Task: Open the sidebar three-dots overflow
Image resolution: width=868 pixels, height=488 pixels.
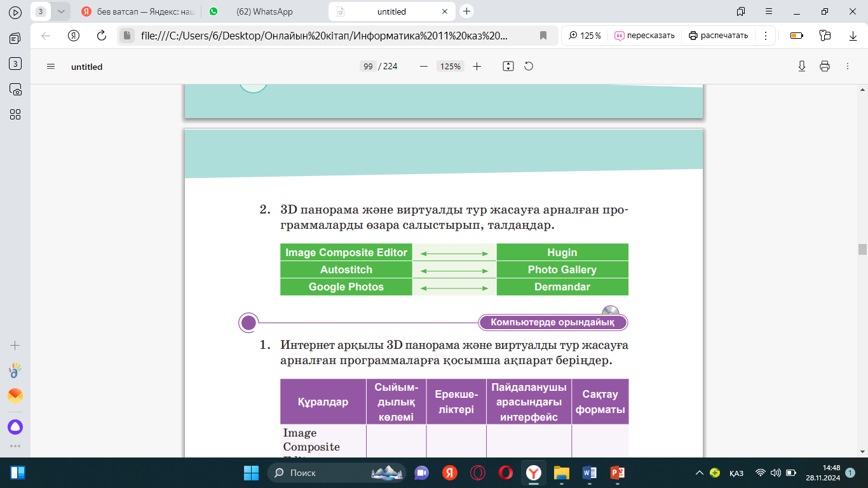Action: click(15, 446)
